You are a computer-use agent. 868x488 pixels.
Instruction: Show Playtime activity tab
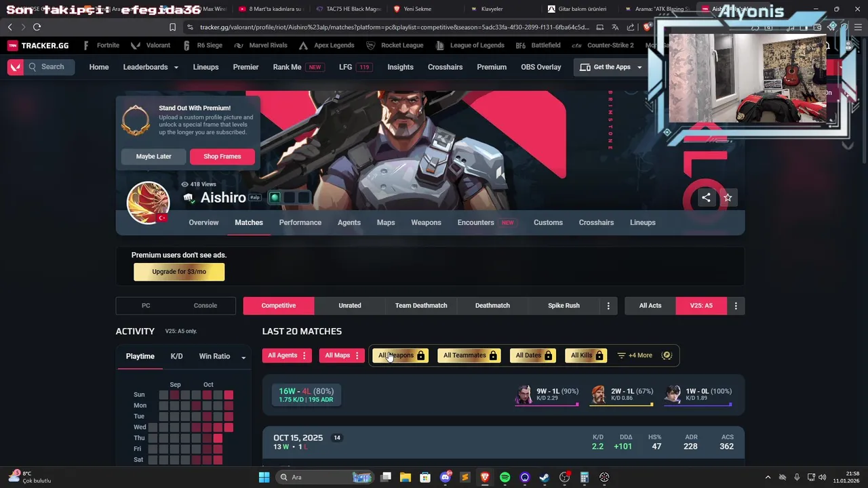(140, 357)
